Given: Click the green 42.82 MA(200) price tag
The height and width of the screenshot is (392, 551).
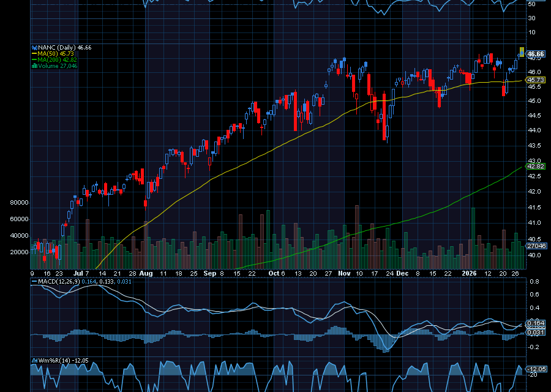Looking at the screenshot, I should click(x=536, y=166).
